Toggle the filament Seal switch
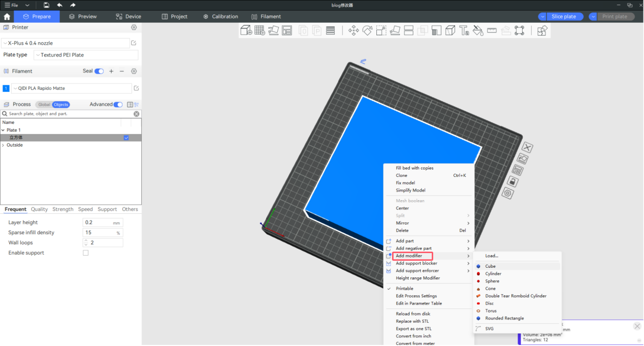This screenshot has height=346, width=644. coord(99,71)
